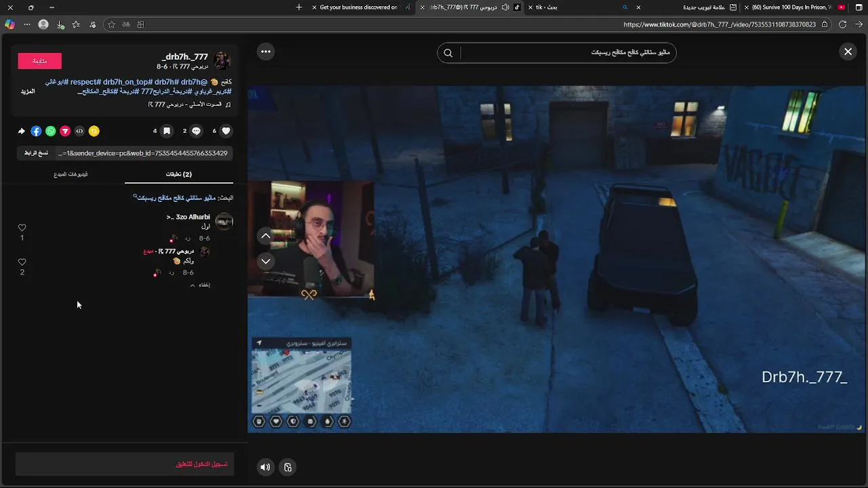
Task: Open comments via the speech bubble icon
Action: (x=196, y=131)
